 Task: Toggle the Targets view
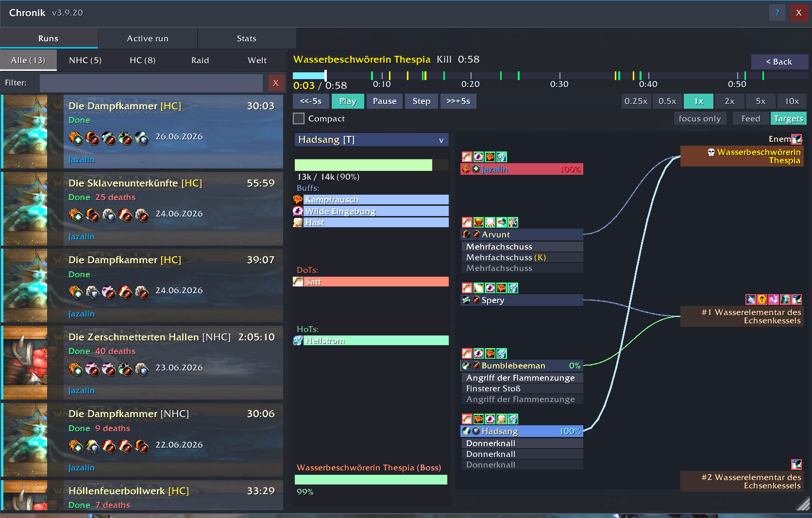pyautogui.click(x=788, y=118)
